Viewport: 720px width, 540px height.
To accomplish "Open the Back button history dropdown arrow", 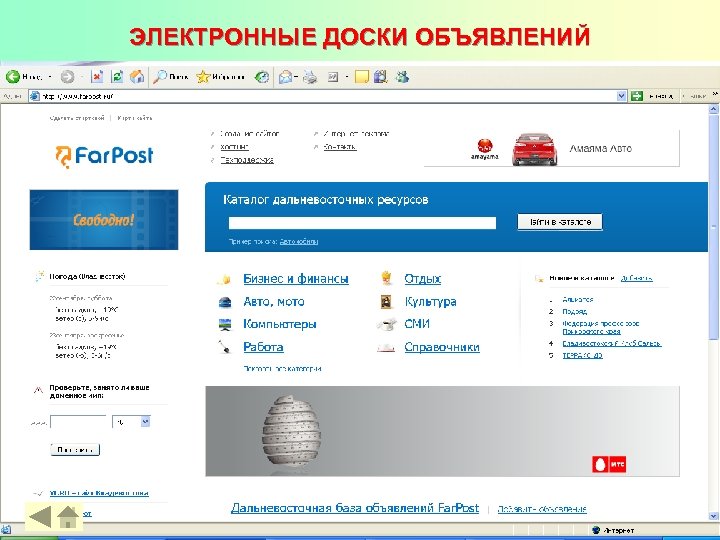I will [50, 77].
